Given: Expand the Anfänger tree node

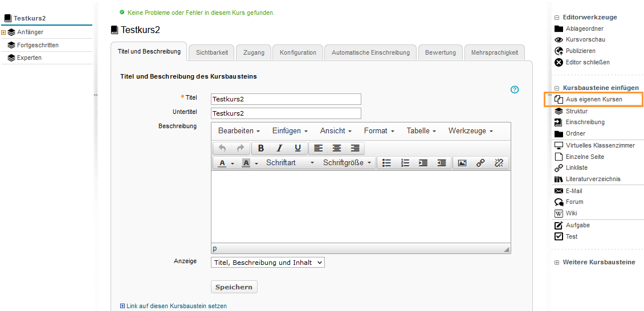Looking at the screenshot, I should tap(3, 32).
